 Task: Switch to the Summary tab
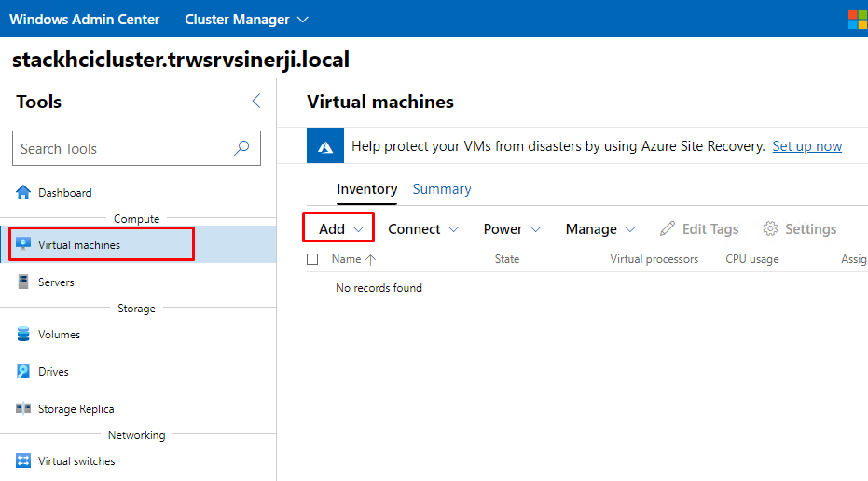tap(442, 189)
